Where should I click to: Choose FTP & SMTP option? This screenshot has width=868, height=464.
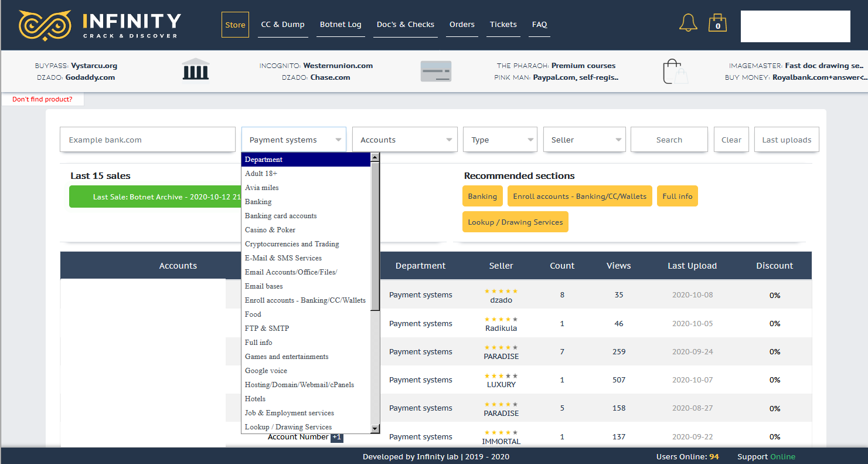coord(306,328)
